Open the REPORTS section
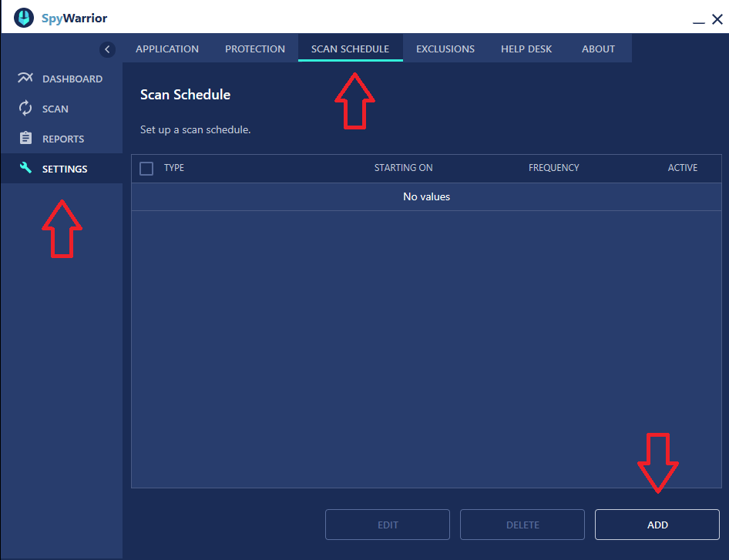 [62, 139]
